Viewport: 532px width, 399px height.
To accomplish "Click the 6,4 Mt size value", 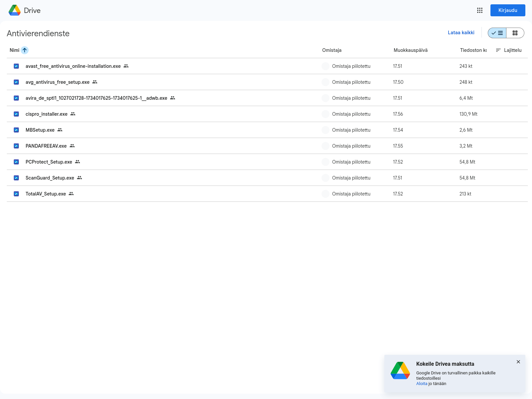I will pyautogui.click(x=466, y=98).
